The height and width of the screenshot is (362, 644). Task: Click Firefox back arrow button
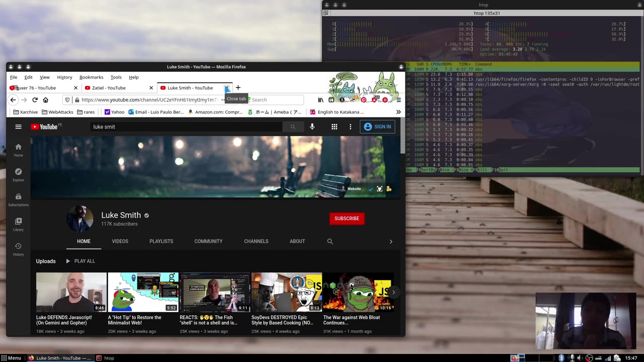13,100
